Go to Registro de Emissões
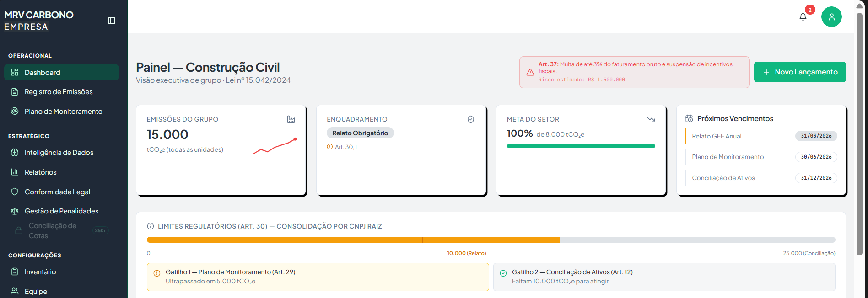Viewport: 868px width, 298px height. click(61, 92)
